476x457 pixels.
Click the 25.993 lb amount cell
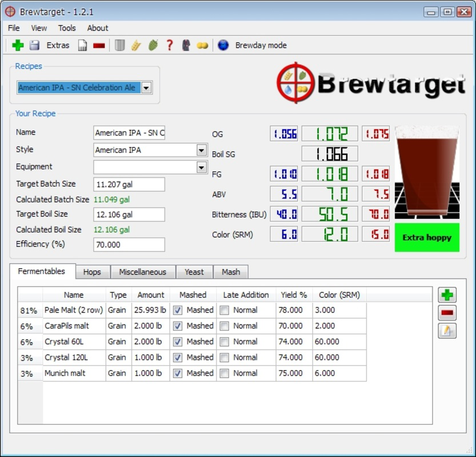coord(151,310)
